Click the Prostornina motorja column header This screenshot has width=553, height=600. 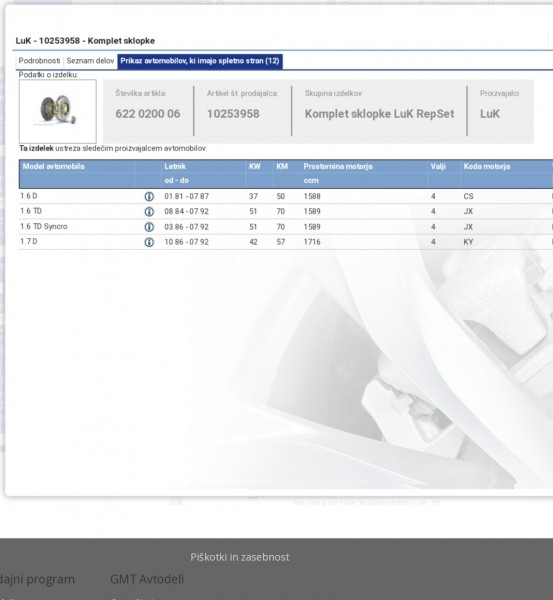(x=338, y=166)
